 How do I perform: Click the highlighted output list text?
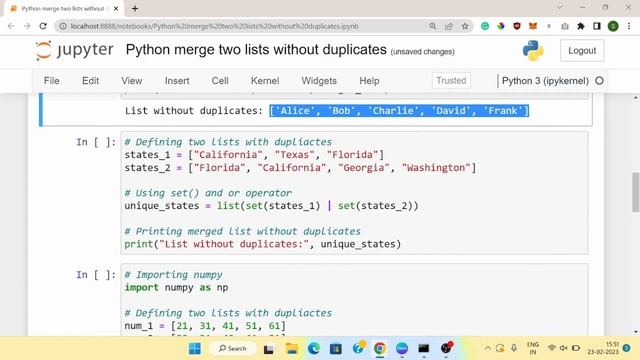pos(399,111)
